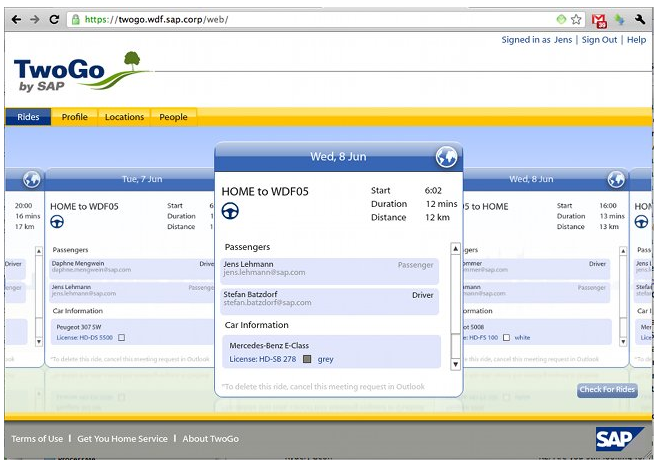
Task: Click the up arrow on the center card scrollbar
Action: click(x=455, y=249)
